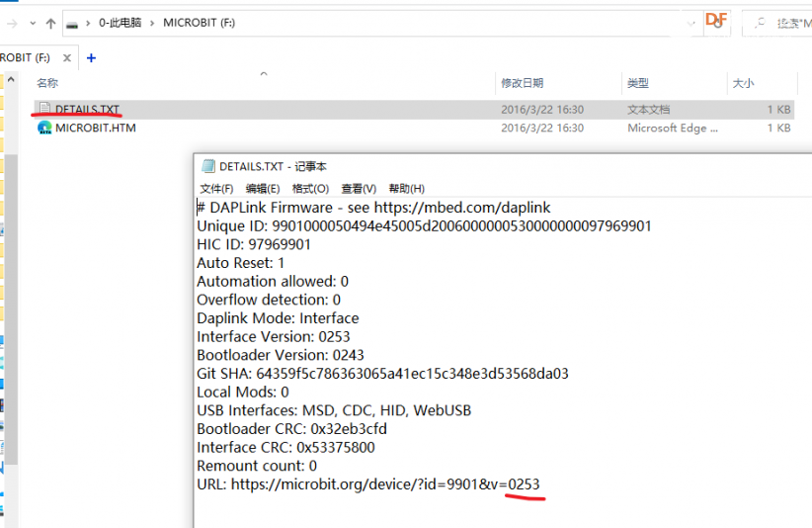812x528 pixels.
Task: Select MICROBIT.HTM file name
Action: coord(96,128)
